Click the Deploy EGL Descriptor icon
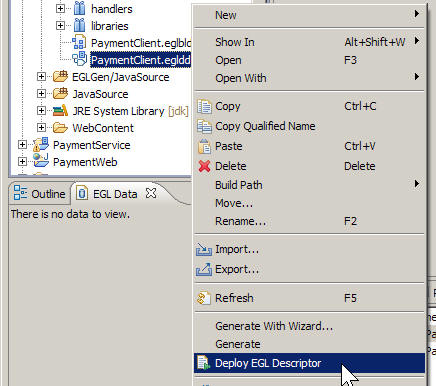This screenshot has width=436, height=386. [x=204, y=363]
